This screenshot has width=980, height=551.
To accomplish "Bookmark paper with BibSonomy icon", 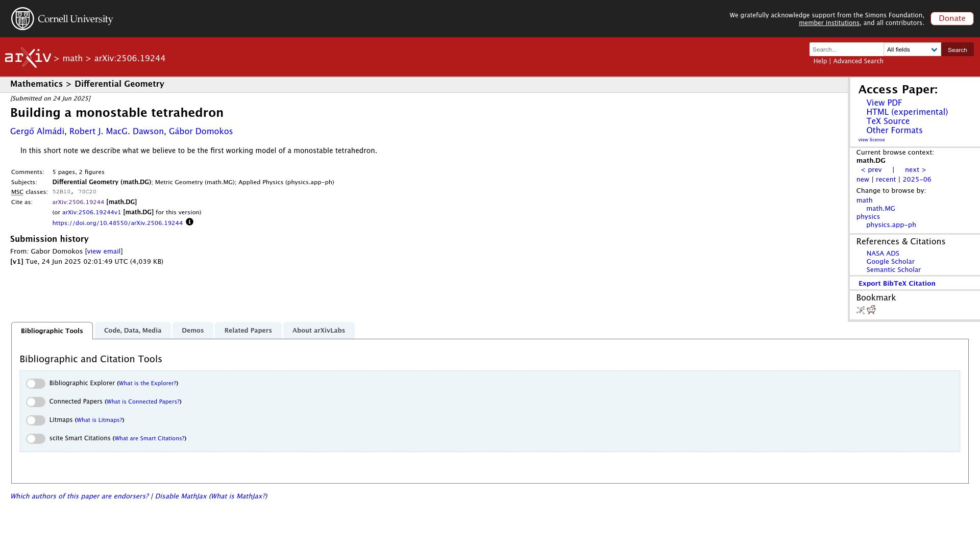I will (861, 310).
